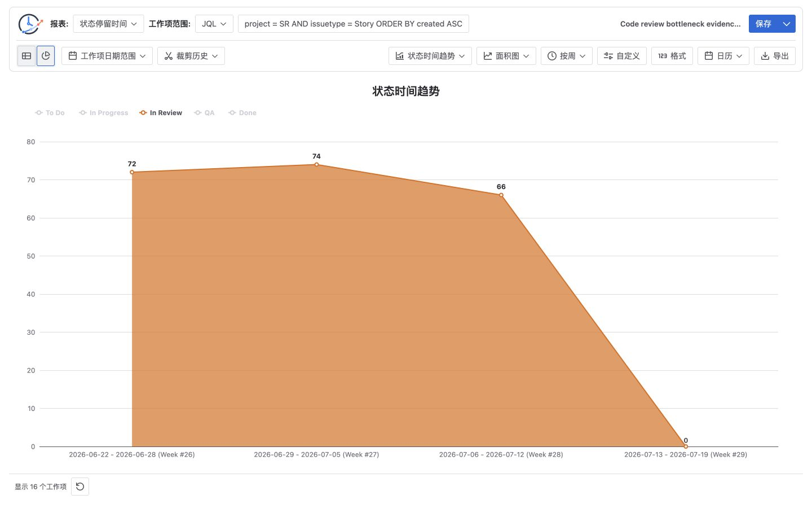The image size is (812, 508).
Task: Open the JQL scope dropdown
Action: [x=214, y=24]
